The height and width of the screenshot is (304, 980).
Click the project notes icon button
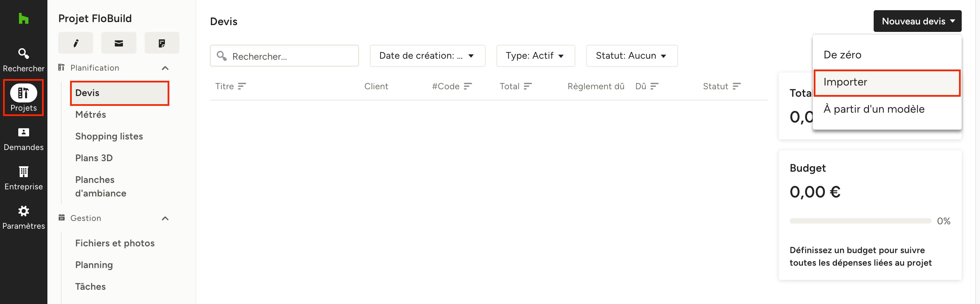pyautogui.click(x=162, y=43)
